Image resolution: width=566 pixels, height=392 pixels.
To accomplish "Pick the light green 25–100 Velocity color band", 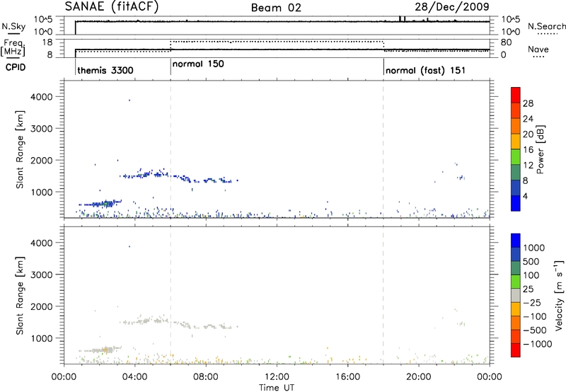I will pos(516,281).
